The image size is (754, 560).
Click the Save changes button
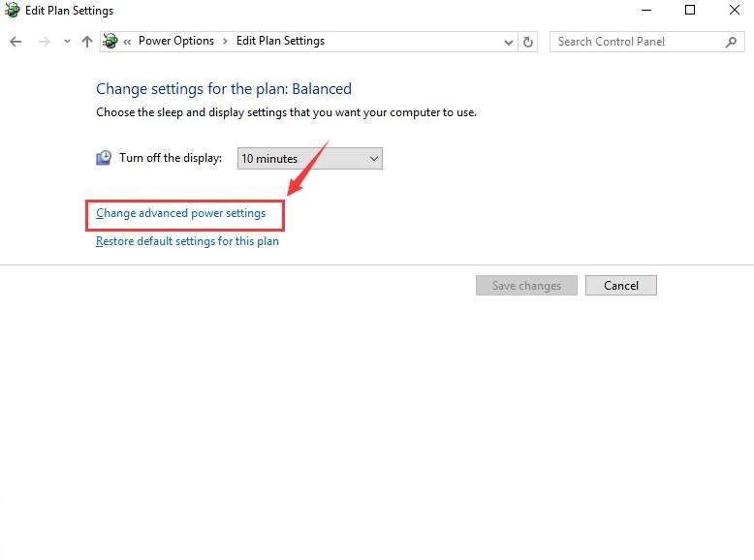[x=526, y=286]
